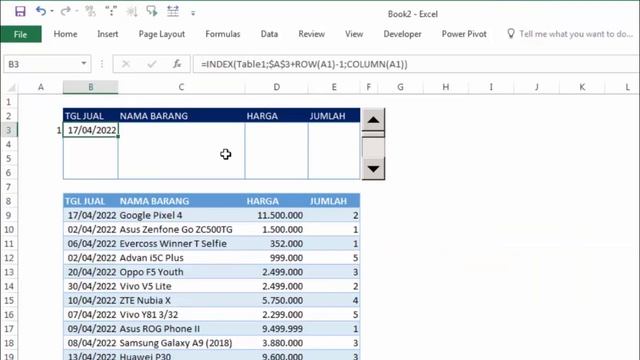Select the Asus ROG Phone II cell
This screenshot has height=360, width=640.
tap(181, 329)
